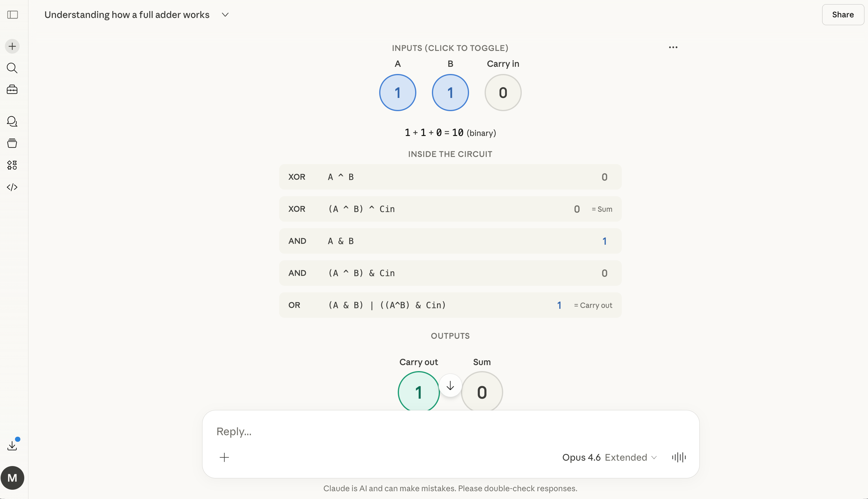Open the chats bubble icon

pyautogui.click(x=12, y=121)
